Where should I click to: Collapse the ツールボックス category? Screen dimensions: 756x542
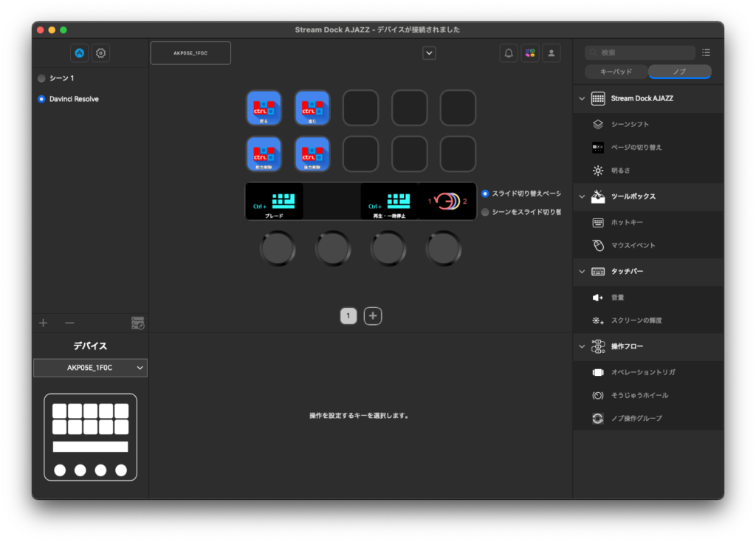click(x=582, y=197)
